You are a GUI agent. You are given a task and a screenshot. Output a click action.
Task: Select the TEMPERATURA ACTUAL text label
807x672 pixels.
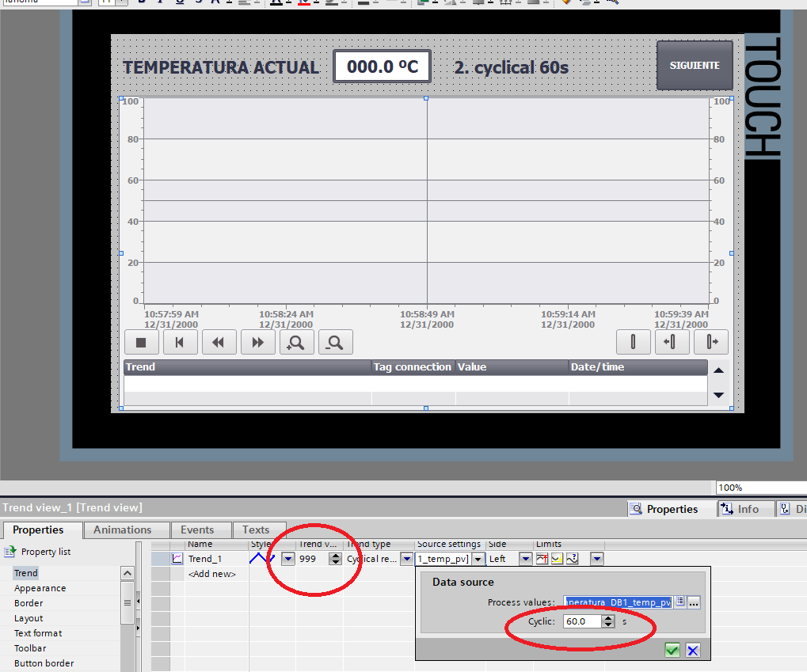221,67
